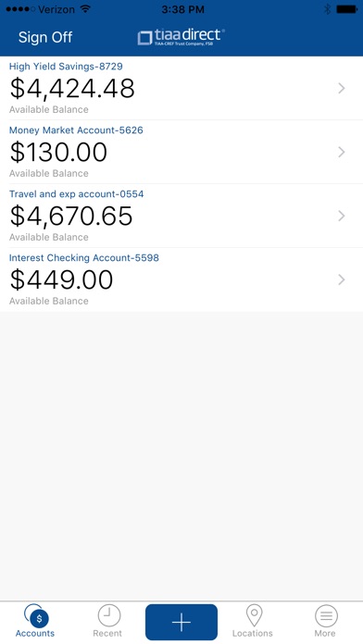Tap the Wi-Fi status icon
Image resolution: width=363 pixels, height=644 pixels.
pos(85,9)
